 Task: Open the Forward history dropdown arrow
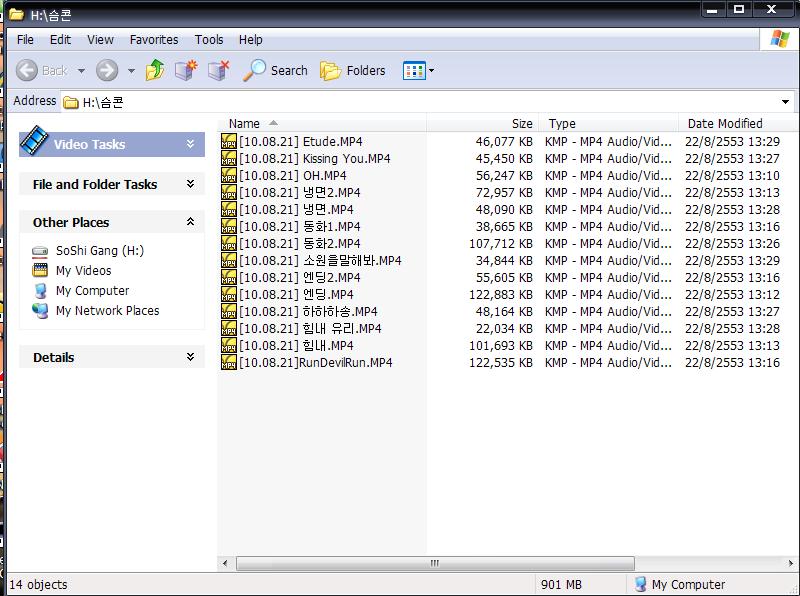tap(131, 70)
